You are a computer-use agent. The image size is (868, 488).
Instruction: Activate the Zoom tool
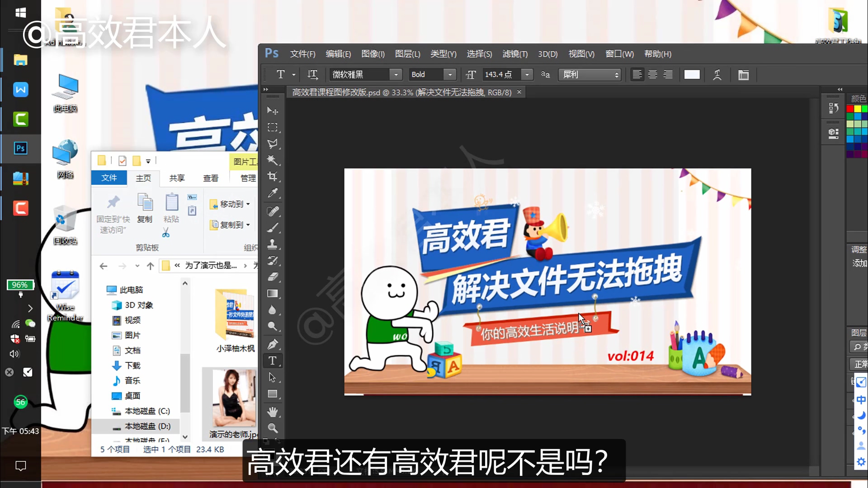click(273, 428)
